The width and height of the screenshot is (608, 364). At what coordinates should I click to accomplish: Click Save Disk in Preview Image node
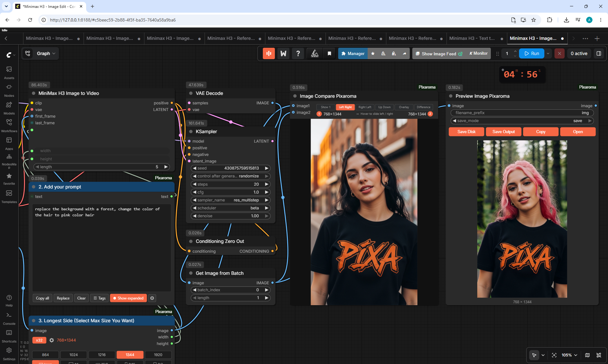click(466, 132)
